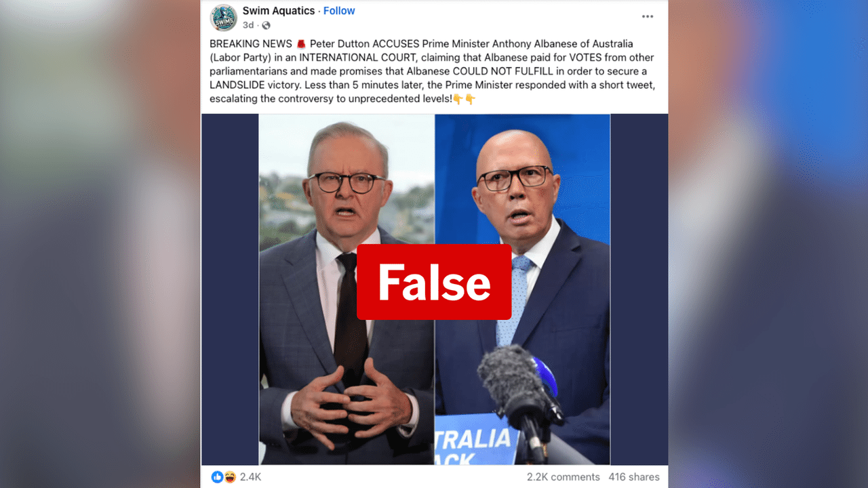Viewport: 868px width, 488px height.
Task: Open the right photo of man with blue tie
Action: (522, 289)
